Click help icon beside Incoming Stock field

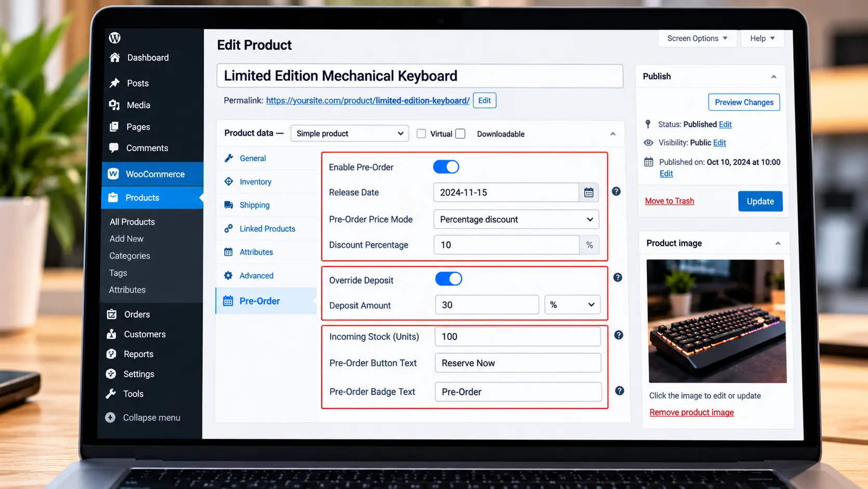pos(619,335)
